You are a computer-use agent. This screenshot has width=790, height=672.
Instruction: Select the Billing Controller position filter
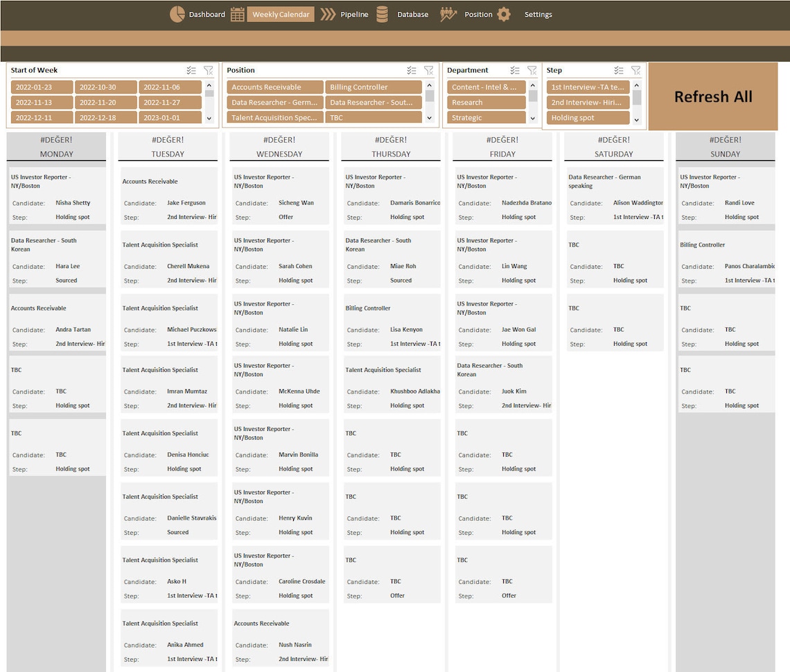pyautogui.click(x=376, y=87)
